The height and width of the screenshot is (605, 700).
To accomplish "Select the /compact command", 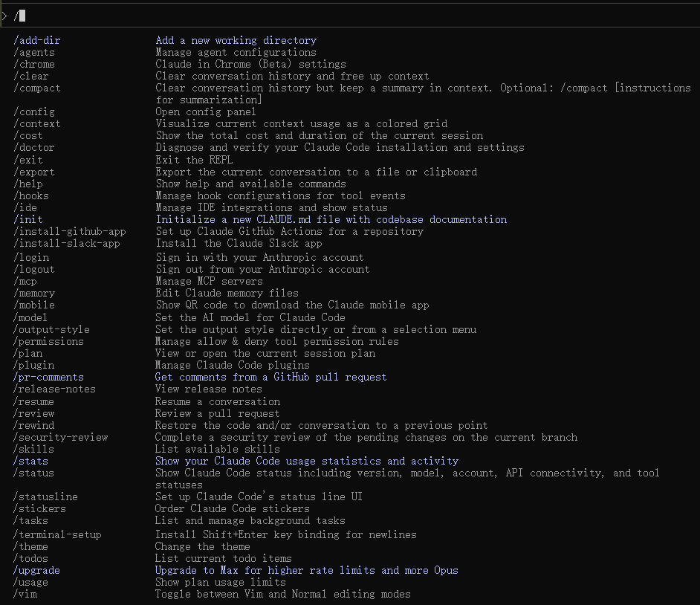I will point(37,88).
